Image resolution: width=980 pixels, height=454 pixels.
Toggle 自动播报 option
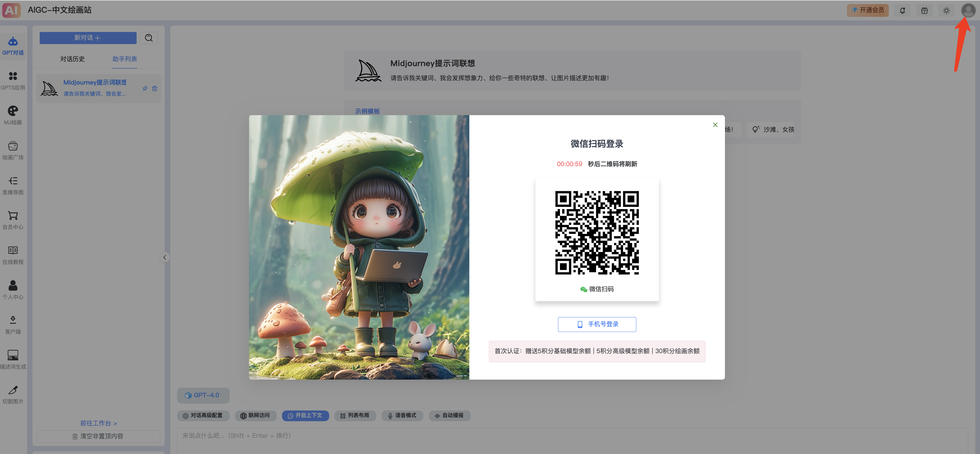click(x=449, y=415)
